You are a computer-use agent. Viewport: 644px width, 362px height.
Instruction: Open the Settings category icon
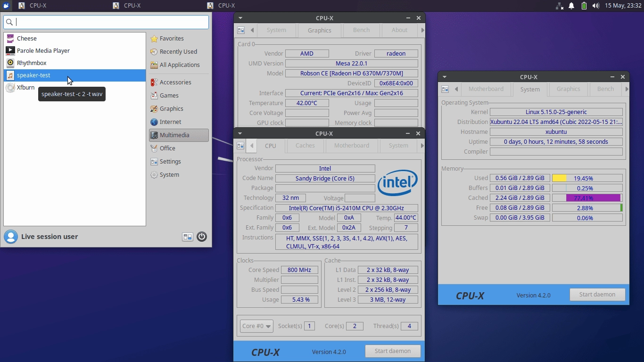pos(154,162)
